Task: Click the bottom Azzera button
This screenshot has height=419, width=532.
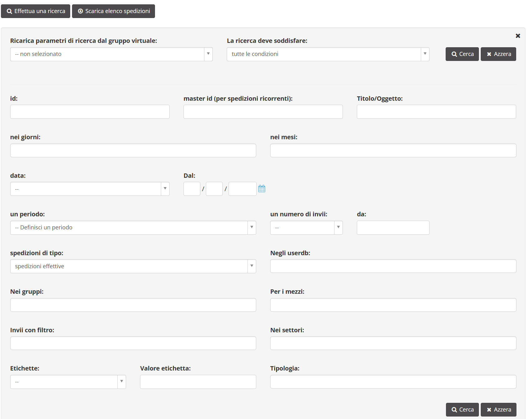Action: [x=498, y=410]
